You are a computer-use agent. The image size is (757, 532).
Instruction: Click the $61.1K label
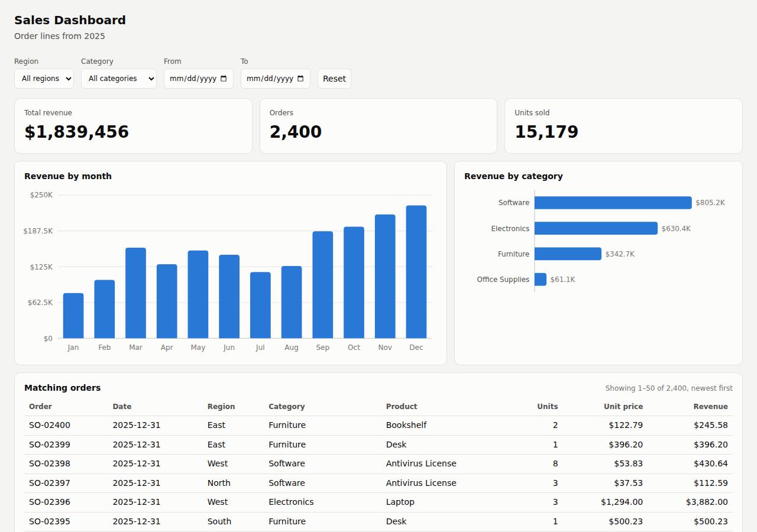pos(562,280)
